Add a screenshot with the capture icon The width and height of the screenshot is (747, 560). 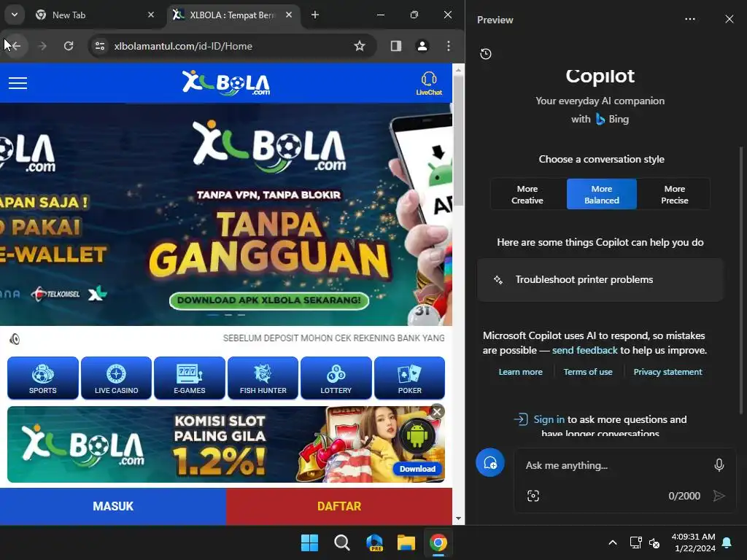[x=533, y=496]
